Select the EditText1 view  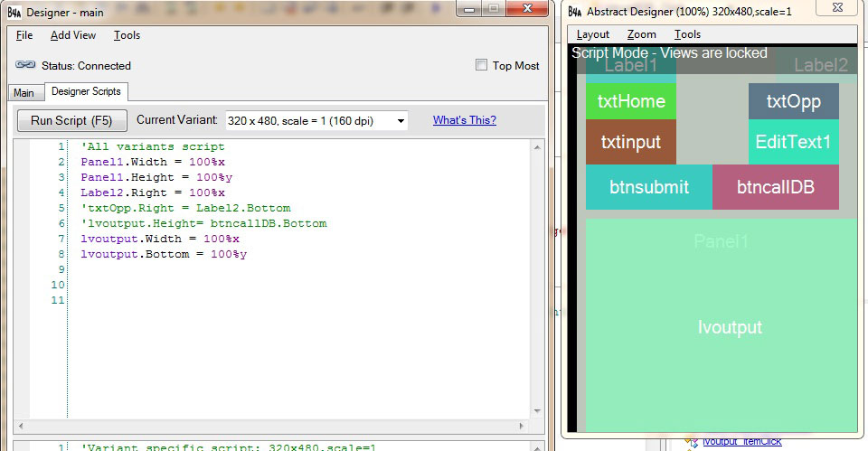click(794, 142)
